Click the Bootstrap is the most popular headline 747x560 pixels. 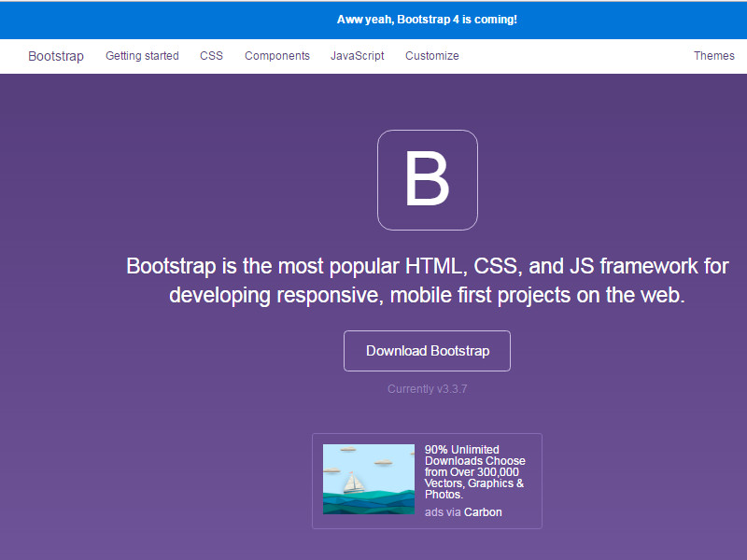[428, 280]
